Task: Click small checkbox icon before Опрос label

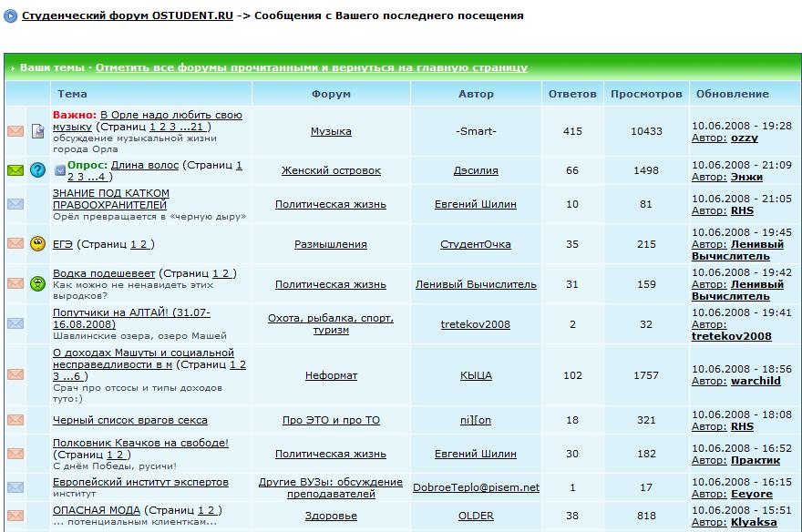Action: [60, 169]
